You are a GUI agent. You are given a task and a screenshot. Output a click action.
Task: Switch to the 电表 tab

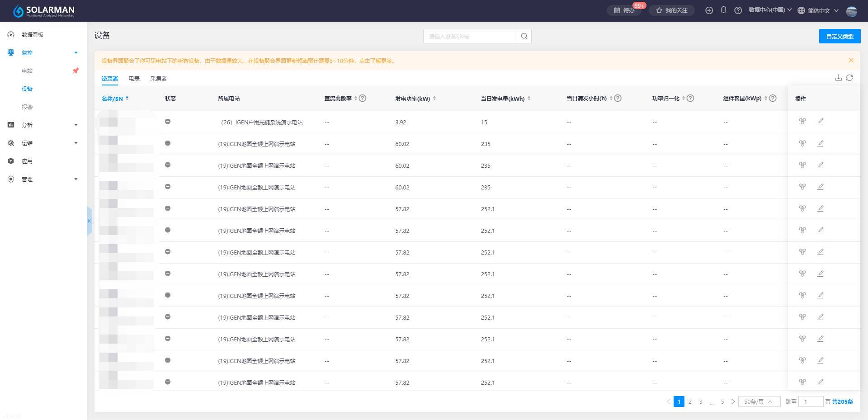(x=134, y=79)
